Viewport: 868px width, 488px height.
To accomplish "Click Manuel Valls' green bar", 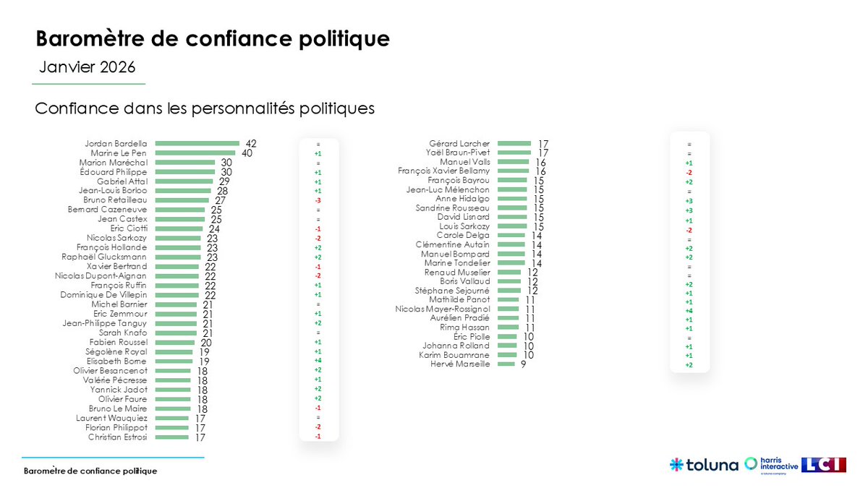I will [513, 162].
